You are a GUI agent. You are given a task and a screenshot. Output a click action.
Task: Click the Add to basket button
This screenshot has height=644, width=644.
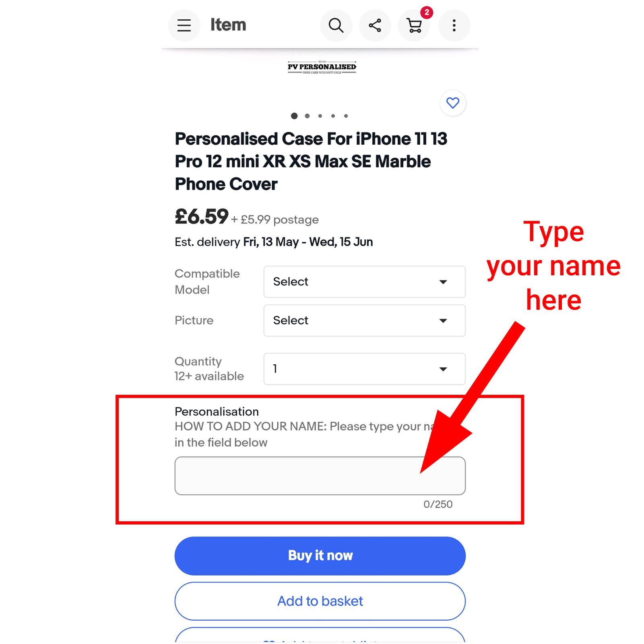pyautogui.click(x=320, y=601)
